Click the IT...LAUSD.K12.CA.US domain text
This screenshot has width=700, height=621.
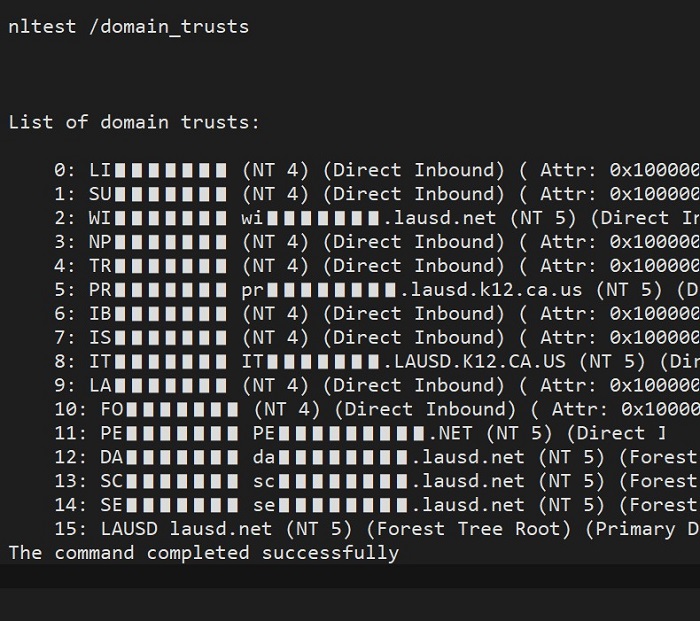click(x=404, y=362)
